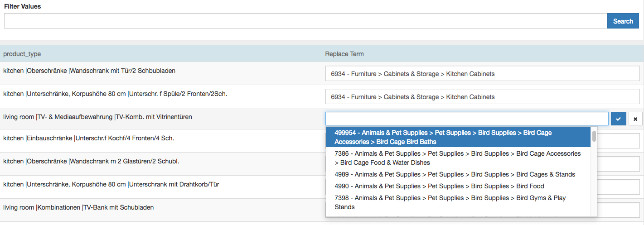Cancel editing with the X button
The height and width of the screenshot is (225, 644).
tap(635, 119)
